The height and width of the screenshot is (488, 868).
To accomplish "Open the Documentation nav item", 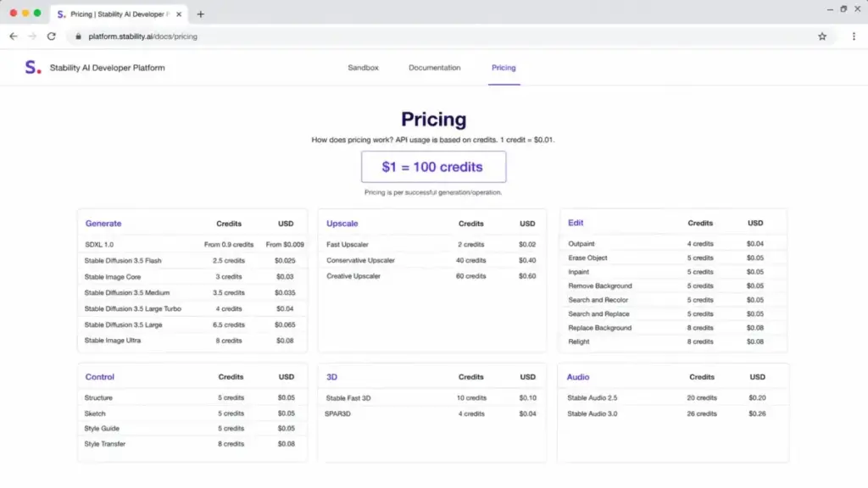I will [435, 68].
